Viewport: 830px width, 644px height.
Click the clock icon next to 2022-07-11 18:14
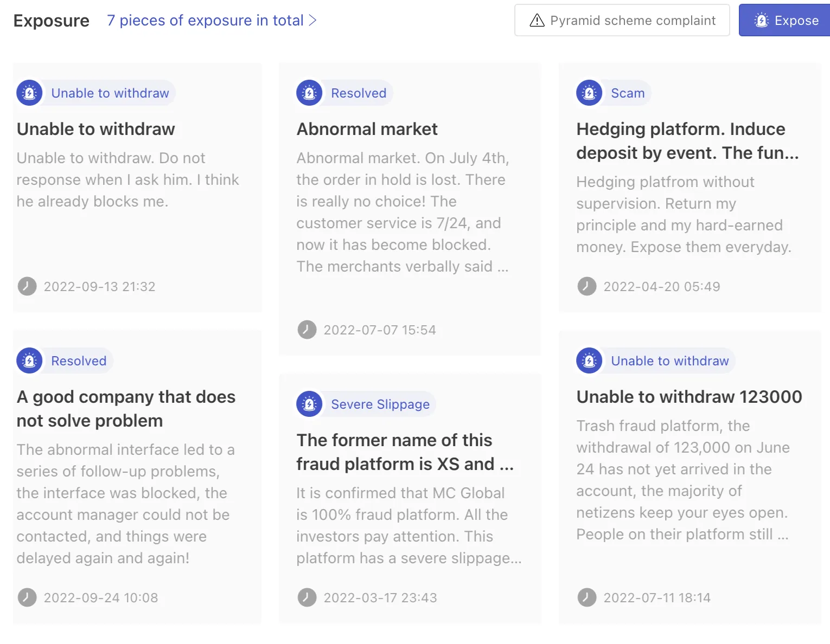click(x=587, y=597)
